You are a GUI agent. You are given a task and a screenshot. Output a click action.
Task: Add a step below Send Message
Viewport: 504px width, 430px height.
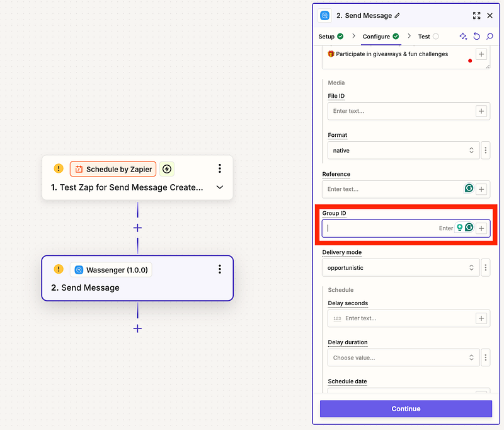pos(137,328)
